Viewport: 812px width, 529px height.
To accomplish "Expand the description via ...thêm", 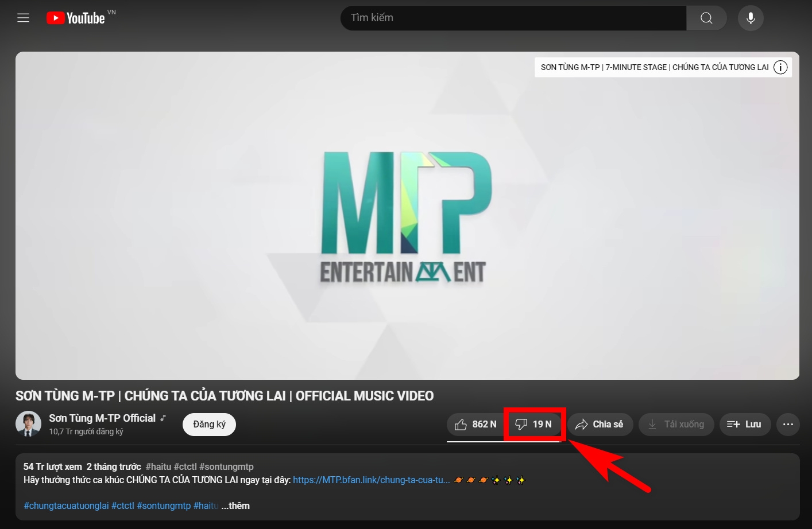I will point(235,505).
